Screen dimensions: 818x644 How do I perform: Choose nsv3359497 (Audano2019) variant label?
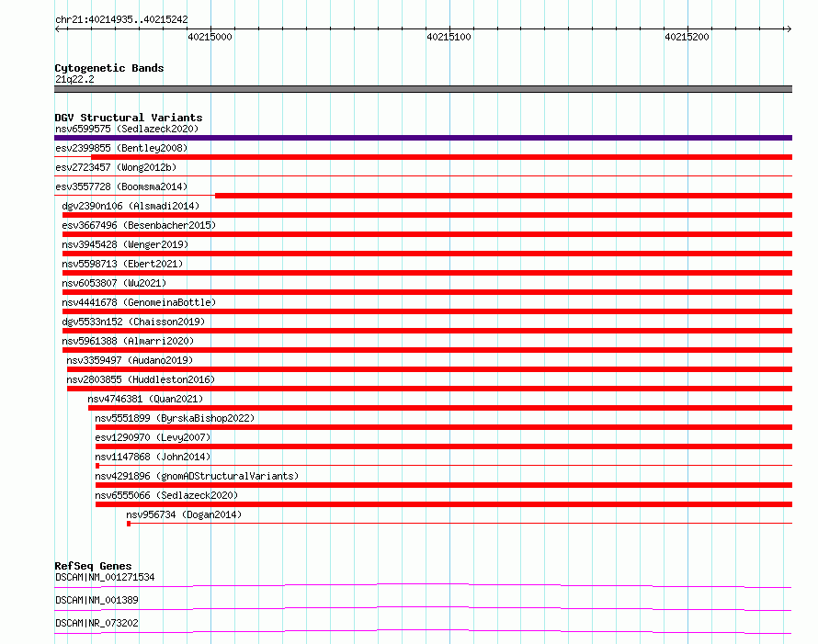[x=130, y=360]
